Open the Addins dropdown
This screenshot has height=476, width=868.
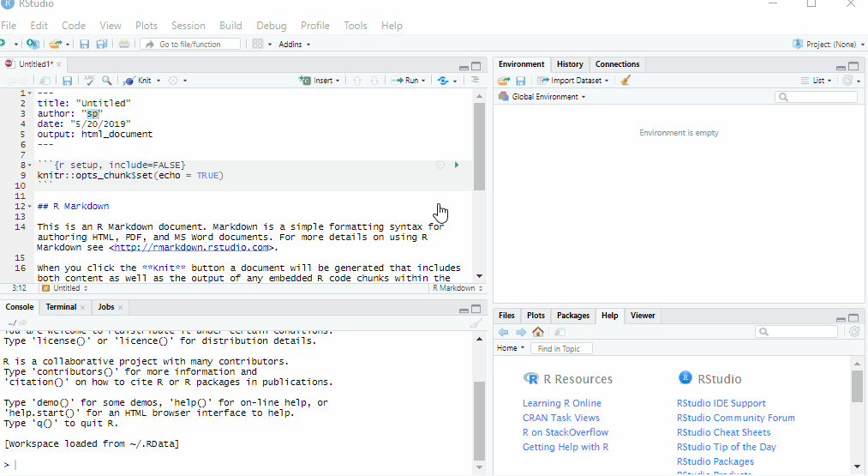click(x=294, y=45)
